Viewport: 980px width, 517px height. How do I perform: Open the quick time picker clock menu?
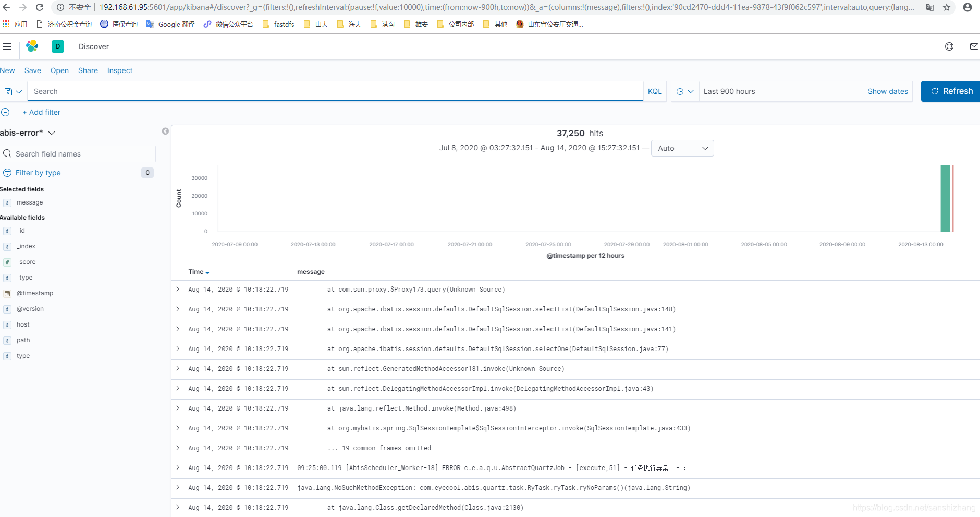pos(685,91)
